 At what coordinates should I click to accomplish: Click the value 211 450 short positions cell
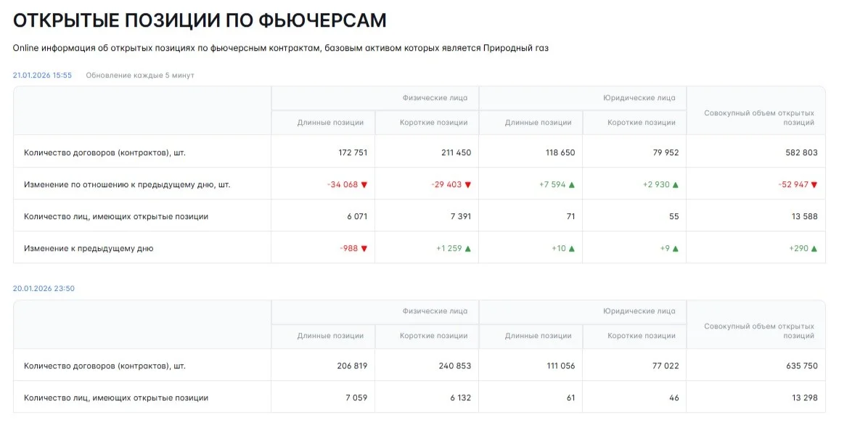[x=456, y=153]
